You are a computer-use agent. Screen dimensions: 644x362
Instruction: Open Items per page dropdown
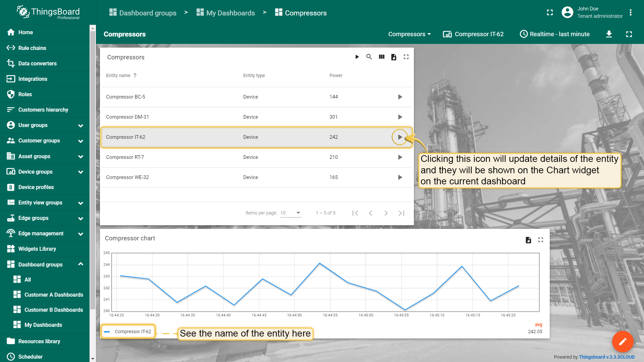click(x=291, y=213)
